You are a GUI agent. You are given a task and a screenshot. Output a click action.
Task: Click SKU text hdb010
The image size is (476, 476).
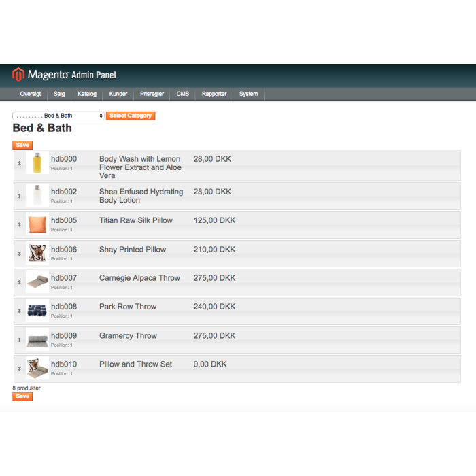pyautogui.click(x=64, y=364)
